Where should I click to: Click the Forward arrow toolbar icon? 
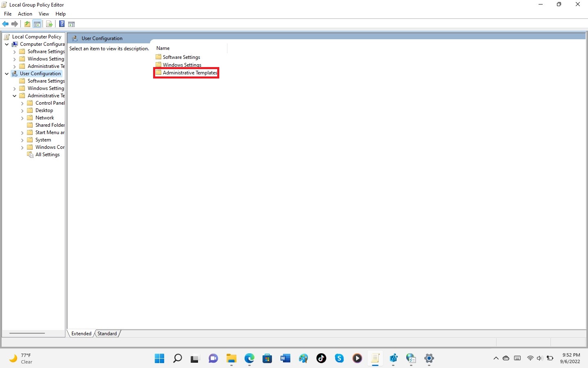tap(15, 24)
